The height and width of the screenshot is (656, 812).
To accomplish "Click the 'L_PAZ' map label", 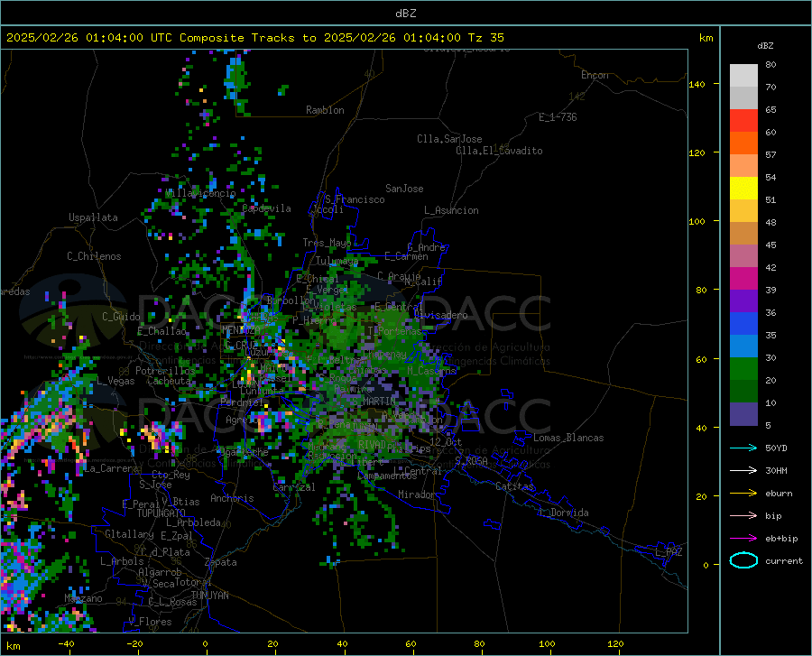I will (669, 552).
